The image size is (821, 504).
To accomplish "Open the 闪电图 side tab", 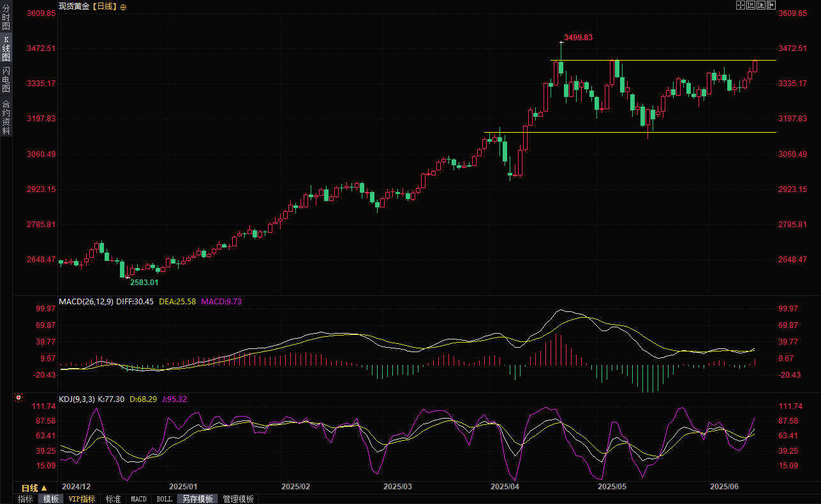I will [x=6, y=80].
